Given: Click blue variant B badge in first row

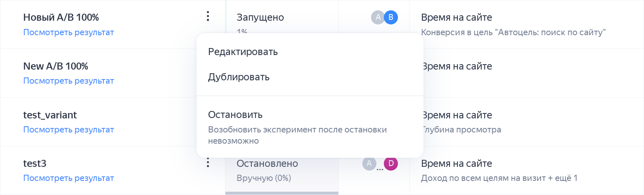Looking at the screenshot, I should (391, 17).
